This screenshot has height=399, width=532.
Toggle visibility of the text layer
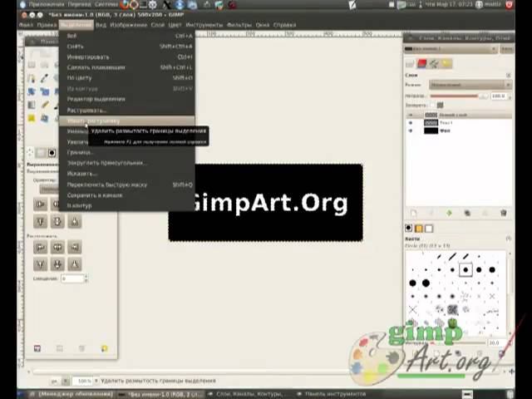point(411,123)
